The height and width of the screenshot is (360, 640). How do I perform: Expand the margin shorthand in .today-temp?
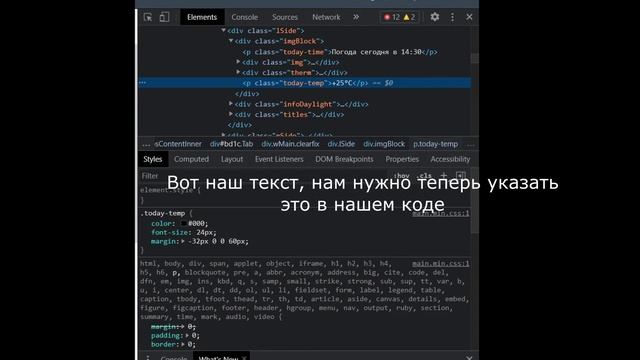tap(183, 241)
